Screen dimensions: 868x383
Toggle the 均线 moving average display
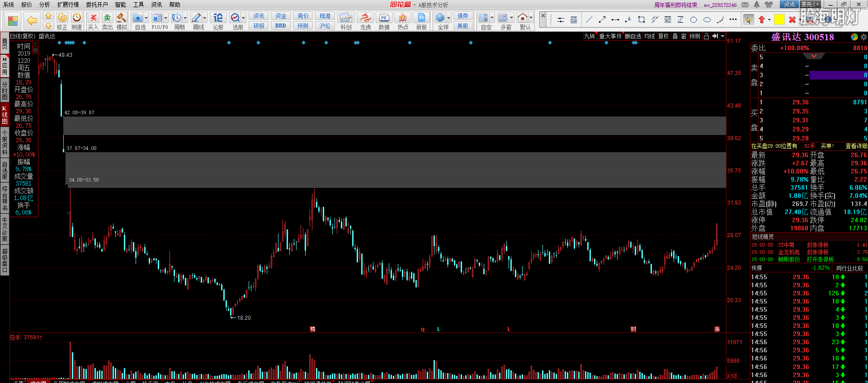tap(649, 36)
